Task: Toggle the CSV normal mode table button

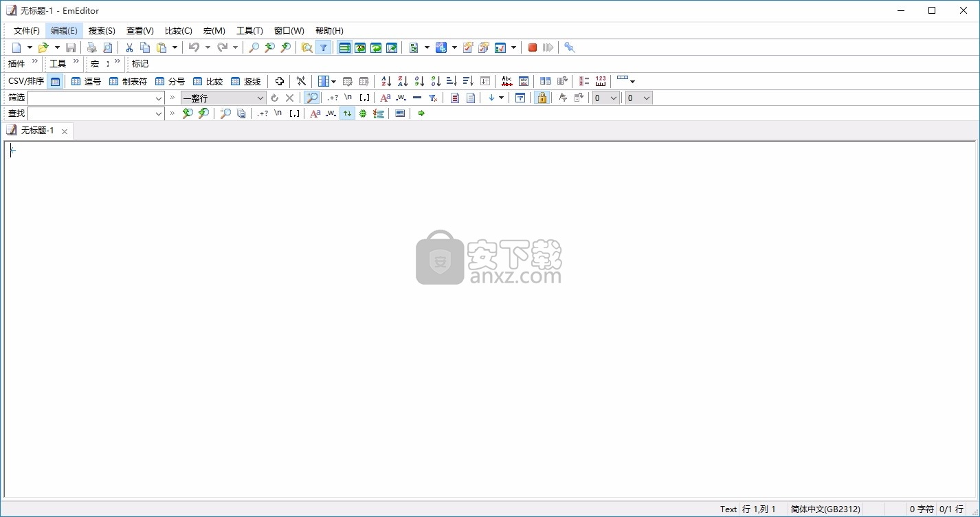Action: pos(55,81)
